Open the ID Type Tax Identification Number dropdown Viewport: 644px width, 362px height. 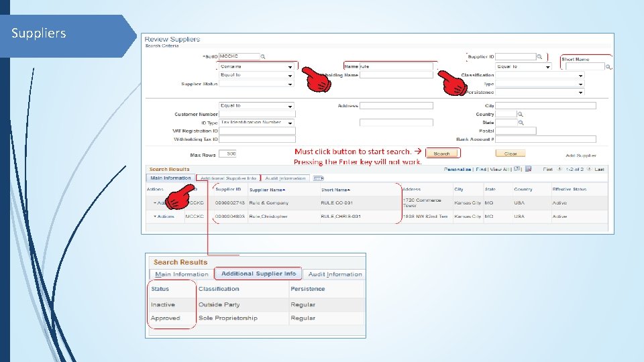pos(256,122)
